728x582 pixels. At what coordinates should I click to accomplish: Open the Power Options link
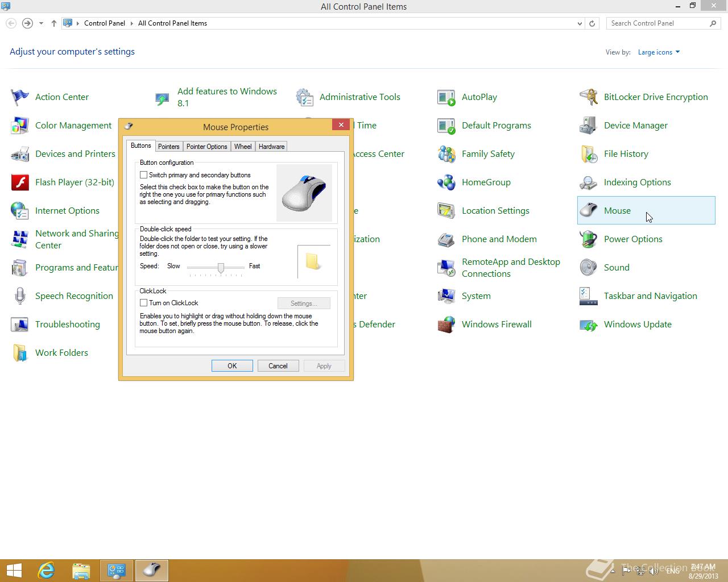(633, 239)
